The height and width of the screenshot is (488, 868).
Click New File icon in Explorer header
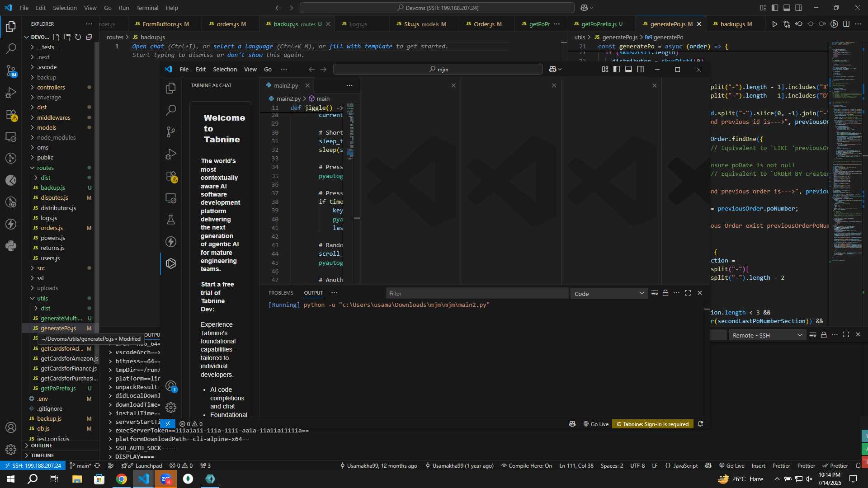coord(57,37)
